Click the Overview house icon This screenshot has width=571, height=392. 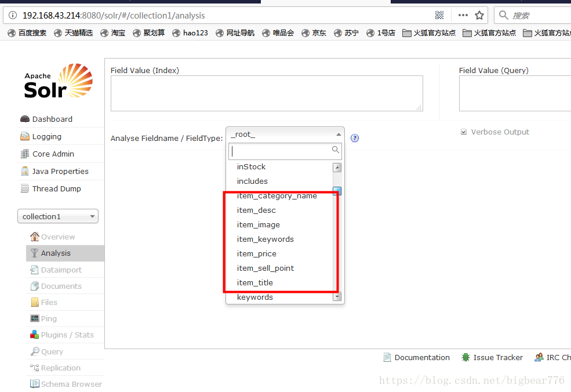(x=35, y=237)
